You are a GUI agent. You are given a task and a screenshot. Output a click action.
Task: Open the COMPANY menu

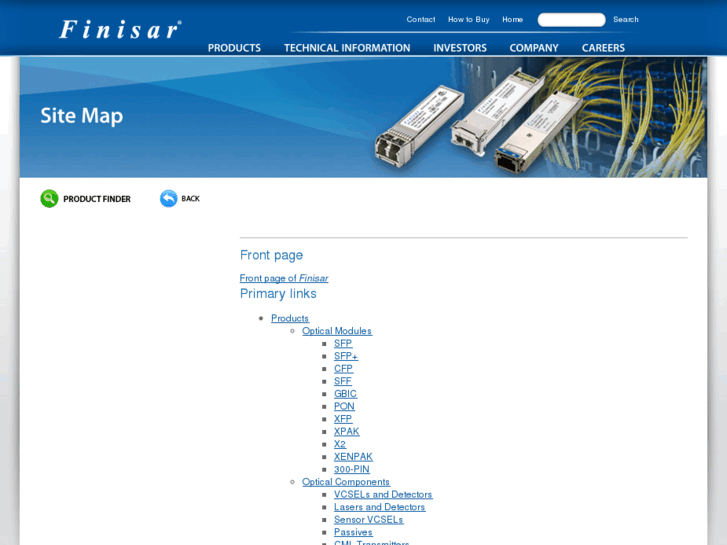click(x=534, y=48)
